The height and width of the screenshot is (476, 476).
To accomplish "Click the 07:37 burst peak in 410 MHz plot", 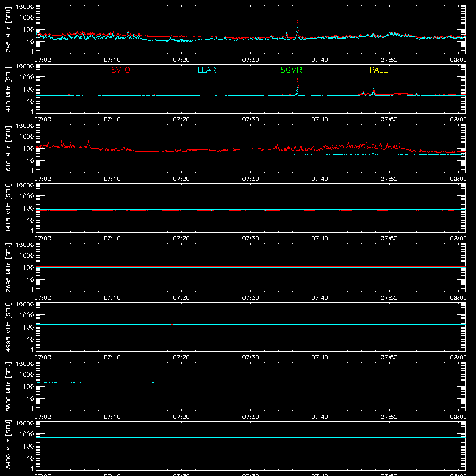I will [298, 86].
